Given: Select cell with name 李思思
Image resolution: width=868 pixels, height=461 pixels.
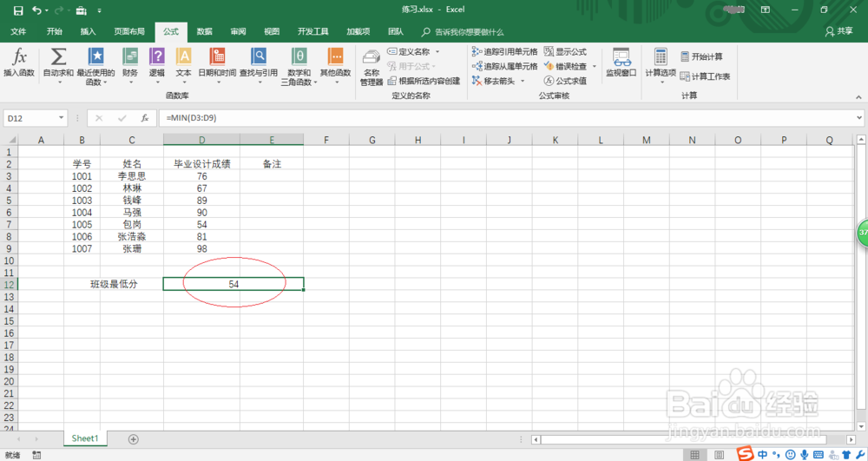Looking at the screenshot, I should 132,176.
